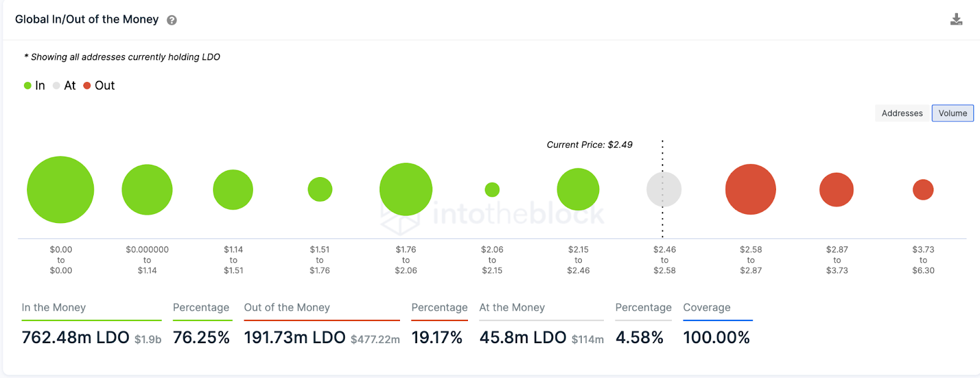Click the download chart icon
Screen dimensions: 980x378
(956, 20)
